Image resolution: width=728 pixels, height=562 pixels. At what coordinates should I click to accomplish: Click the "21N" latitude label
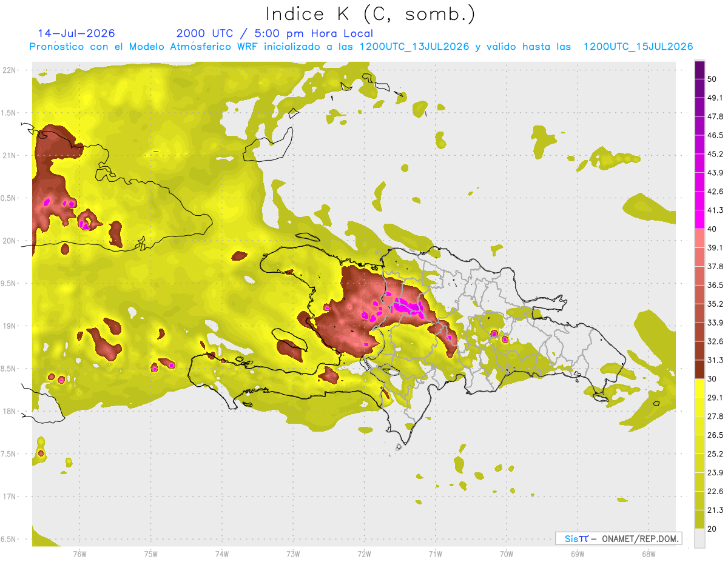[x=10, y=156]
